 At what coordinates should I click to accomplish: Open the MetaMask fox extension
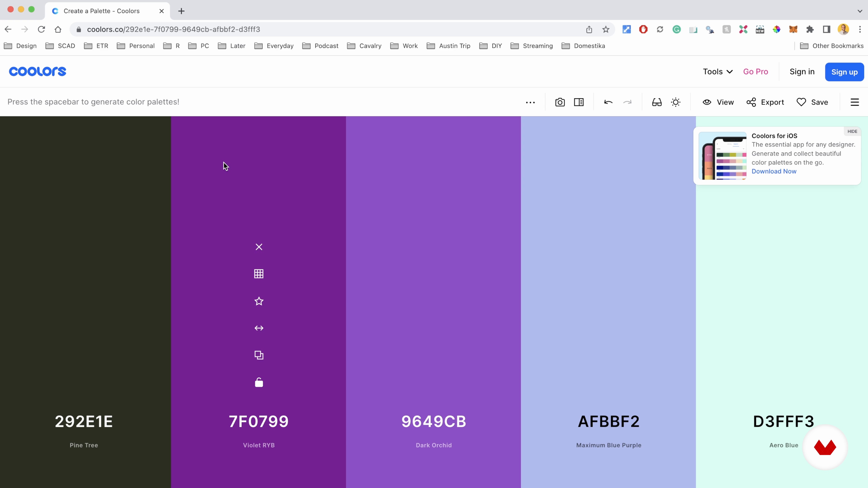(x=793, y=29)
